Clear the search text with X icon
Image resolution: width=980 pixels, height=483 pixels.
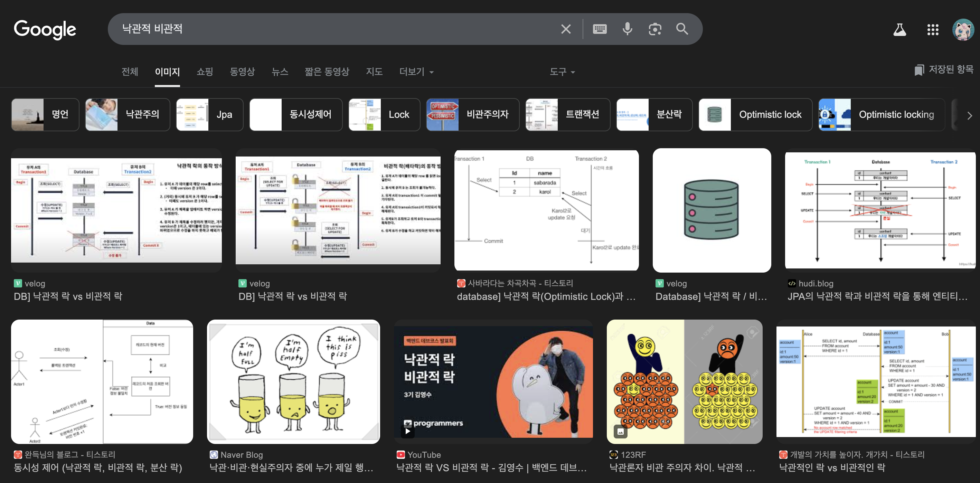point(566,29)
